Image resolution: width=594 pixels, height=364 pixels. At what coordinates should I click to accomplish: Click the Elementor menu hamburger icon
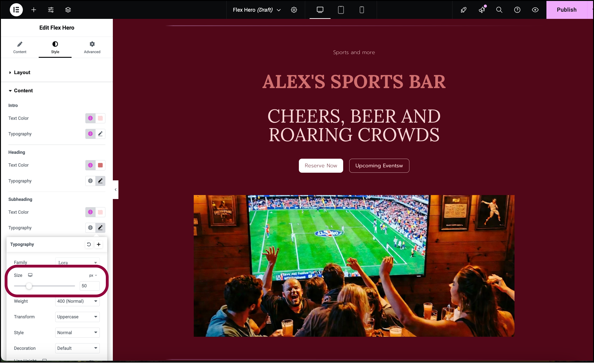click(x=16, y=9)
